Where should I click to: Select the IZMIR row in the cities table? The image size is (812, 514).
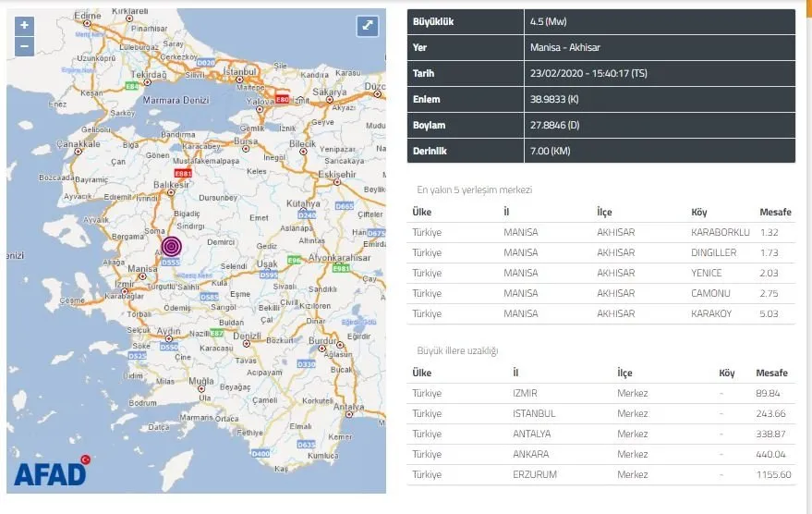(x=600, y=393)
